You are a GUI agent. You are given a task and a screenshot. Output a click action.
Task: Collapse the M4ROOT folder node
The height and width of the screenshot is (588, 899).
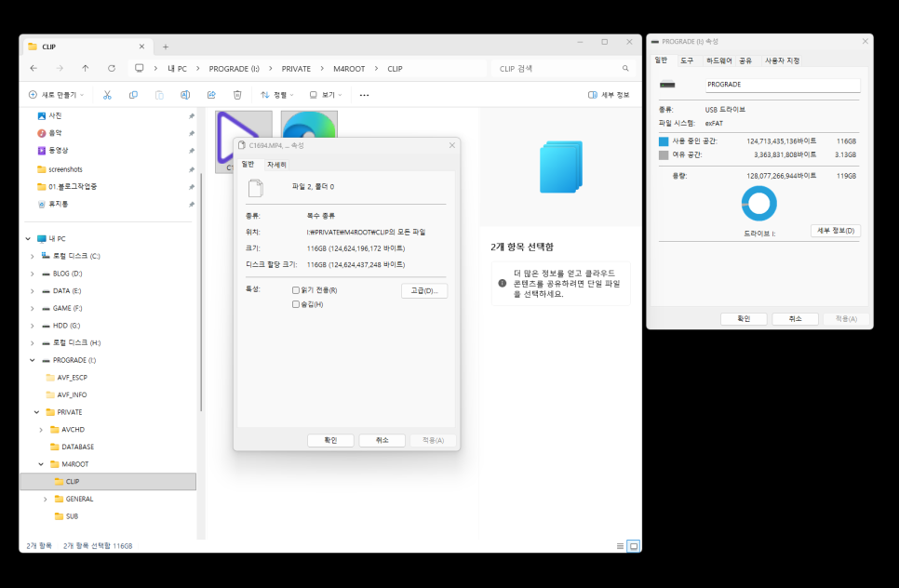41,463
